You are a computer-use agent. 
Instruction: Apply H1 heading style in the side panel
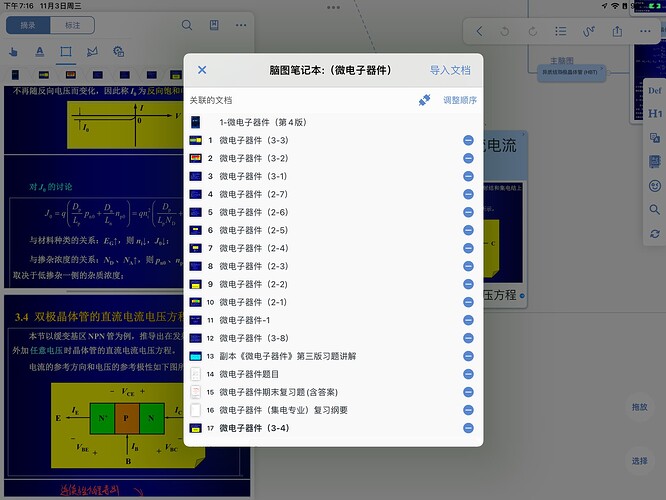[x=655, y=113]
